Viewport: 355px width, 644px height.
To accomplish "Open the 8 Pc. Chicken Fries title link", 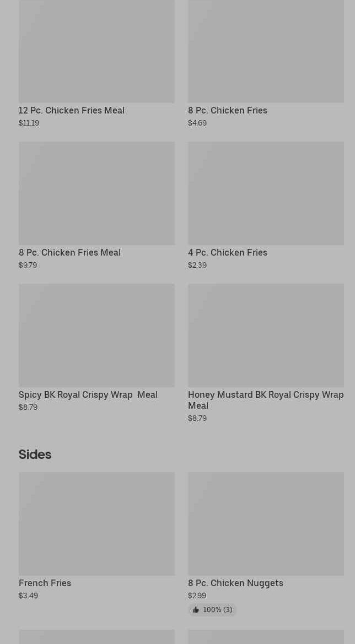I will pos(228,110).
